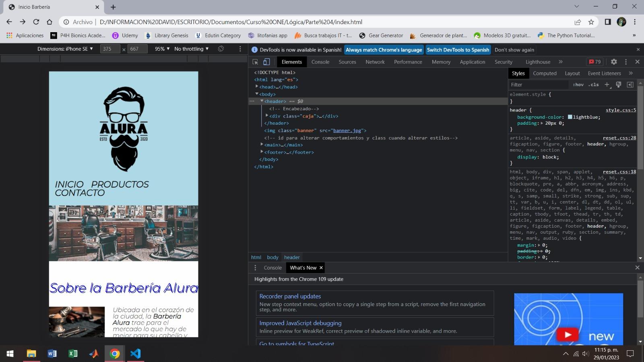Viewport: 644px width, 362px height.
Task: Close the What's New drawer tab
Action: point(321,268)
